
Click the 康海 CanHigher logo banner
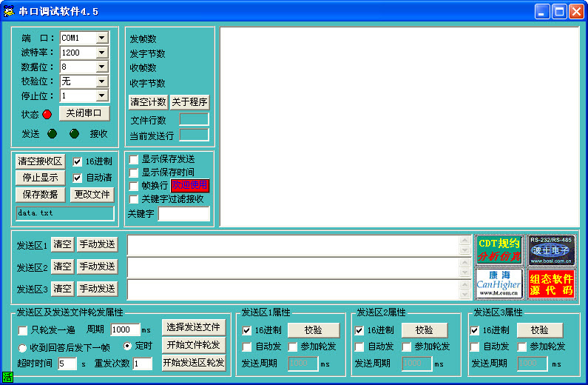499,283
